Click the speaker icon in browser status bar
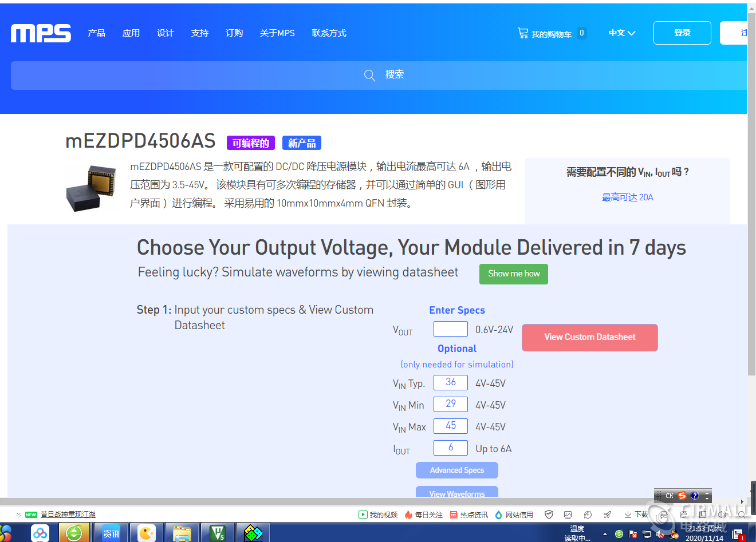Image resolution: width=756 pixels, height=542 pixels. [x=723, y=515]
